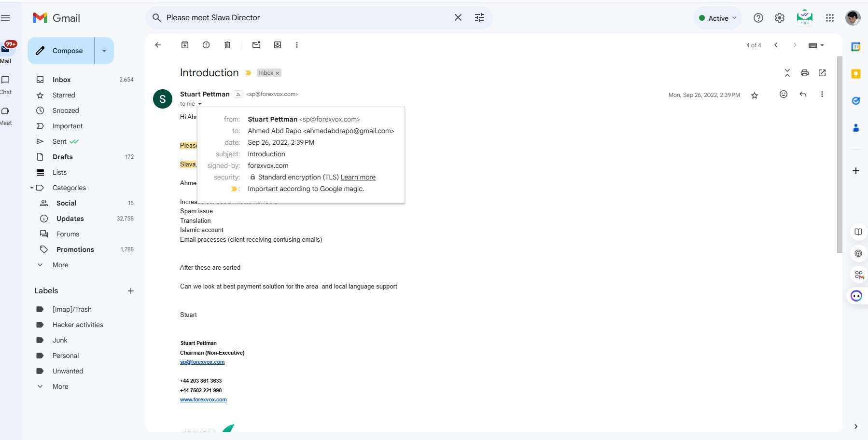Screen dimensions: 868x440
Task: Click in the search mail field
Action: point(304,18)
